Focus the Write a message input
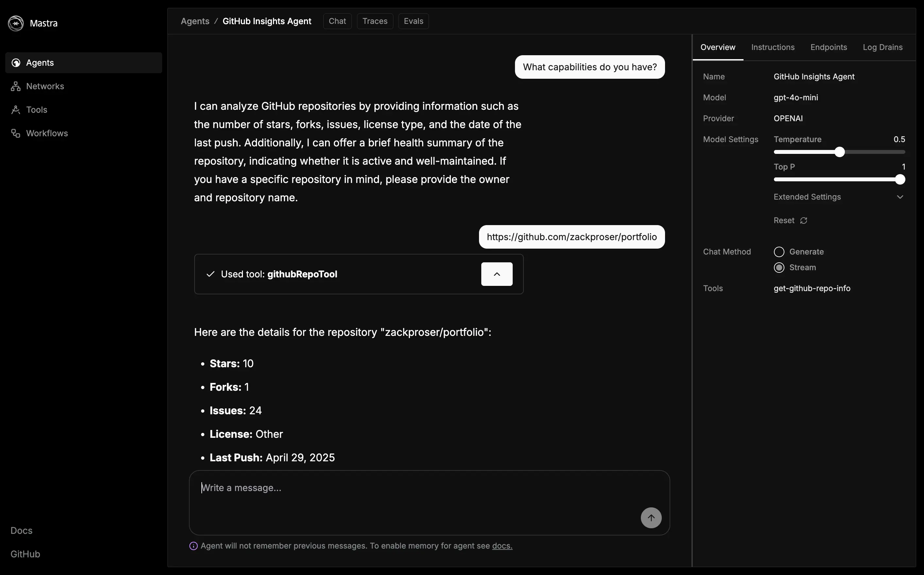 point(429,502)
